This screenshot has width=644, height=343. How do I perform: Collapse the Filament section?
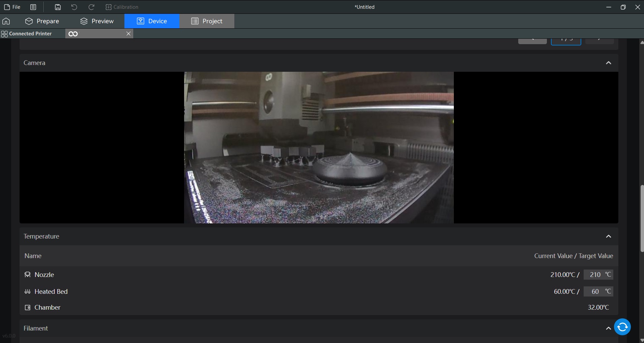(x=608, y=329)
